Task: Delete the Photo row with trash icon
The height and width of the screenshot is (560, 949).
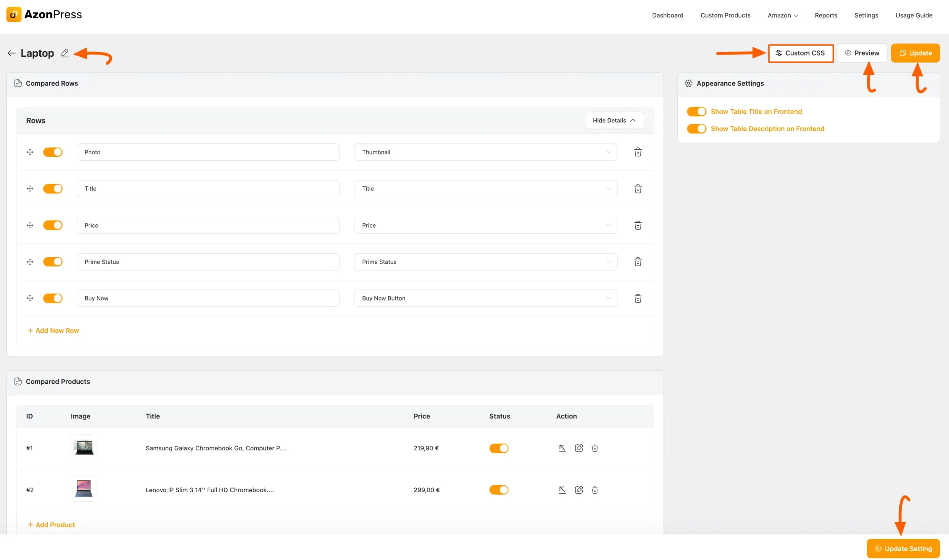Action: [x=638, y=152]
